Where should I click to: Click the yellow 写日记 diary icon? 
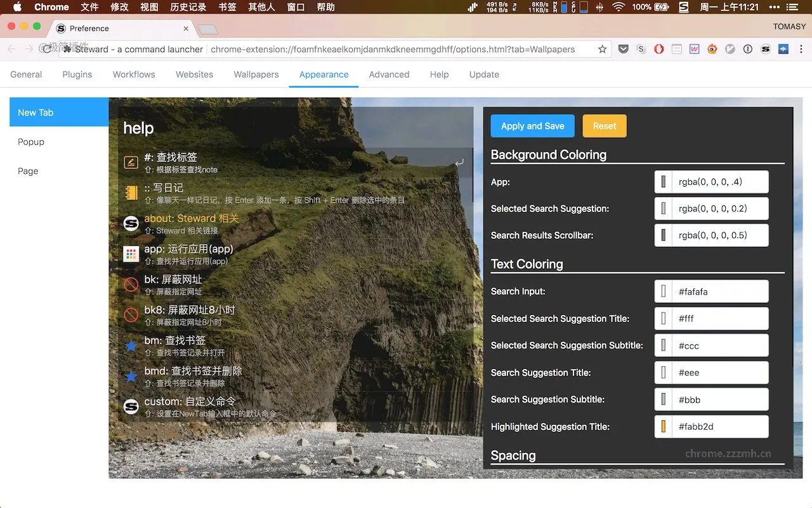131,193
